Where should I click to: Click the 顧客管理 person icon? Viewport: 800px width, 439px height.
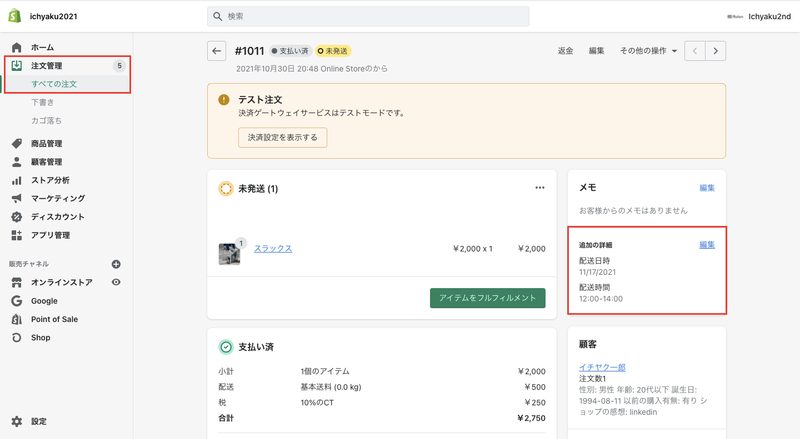[x=16, y=162]
